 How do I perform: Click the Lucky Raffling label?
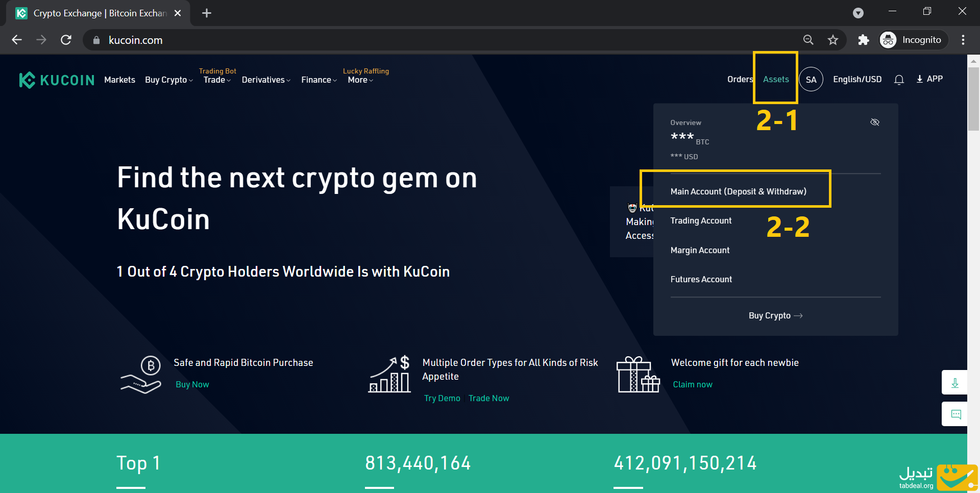click(x=366, y=71)
